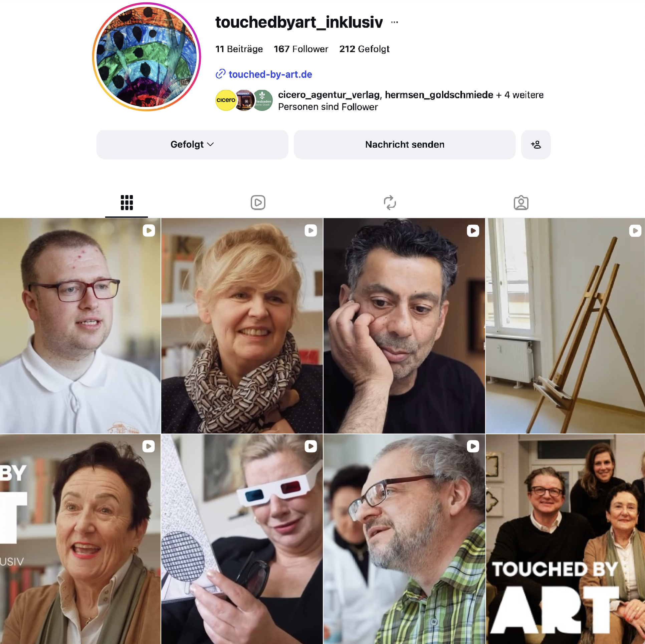Switch to the posts grid tab
Image resolution: width=645 pixels, height=644 pixels.
click(x=127, y=202)
